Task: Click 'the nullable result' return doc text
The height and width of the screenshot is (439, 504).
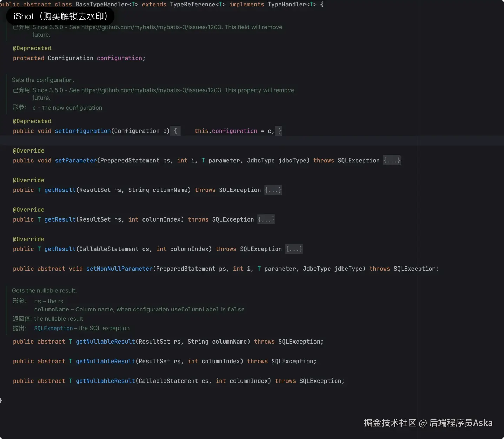Action: [x=59, y=319]
